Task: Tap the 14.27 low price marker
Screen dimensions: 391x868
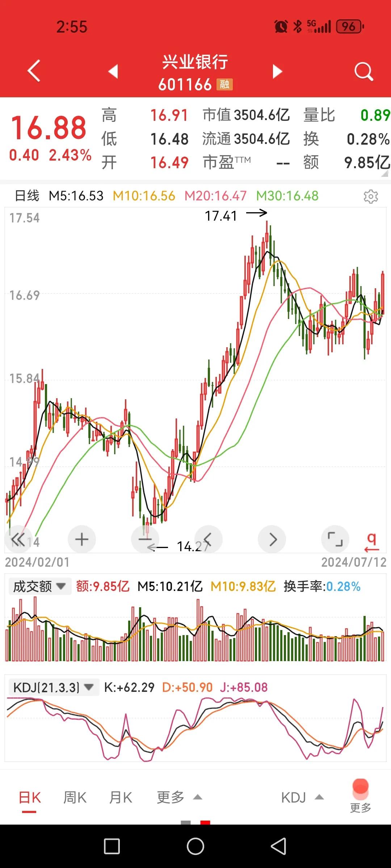Action: [x=193, y=546]
